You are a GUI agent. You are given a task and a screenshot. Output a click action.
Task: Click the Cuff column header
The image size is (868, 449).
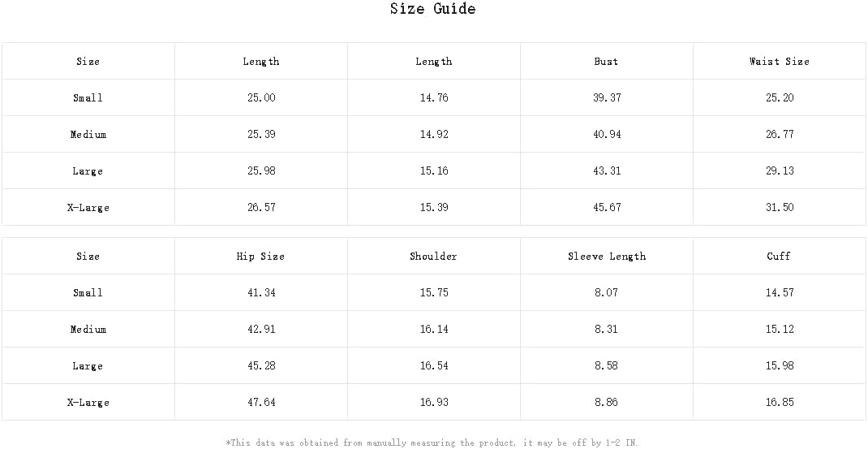coord(779,257)
